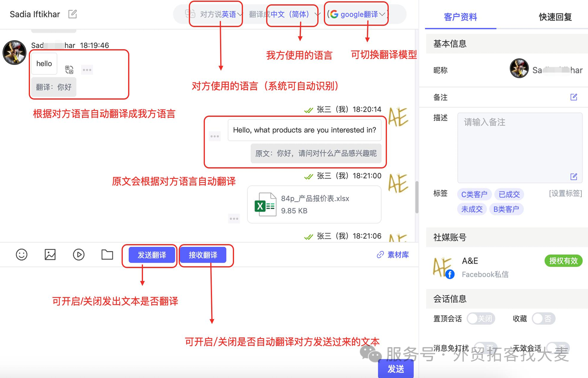Viewport: 588px width, 378px height.
Task: Expand the 翻译成中文(简体) dropdown
Action: 285,15
